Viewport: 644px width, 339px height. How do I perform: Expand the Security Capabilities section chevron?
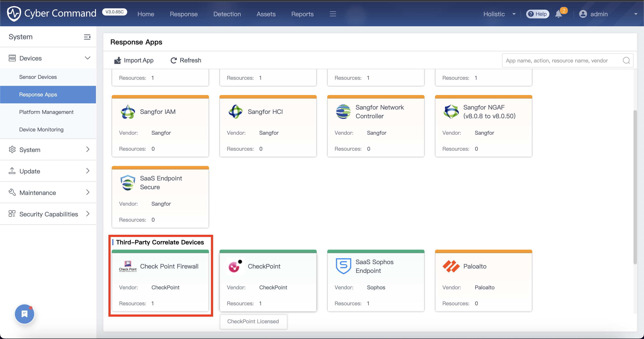click(87, 214)
